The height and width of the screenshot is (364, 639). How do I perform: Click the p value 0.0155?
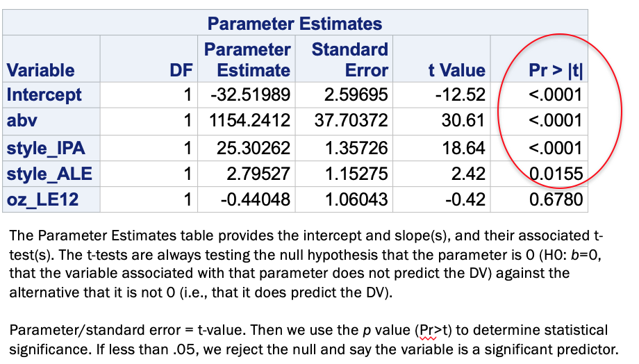click(x=556, y=174)
